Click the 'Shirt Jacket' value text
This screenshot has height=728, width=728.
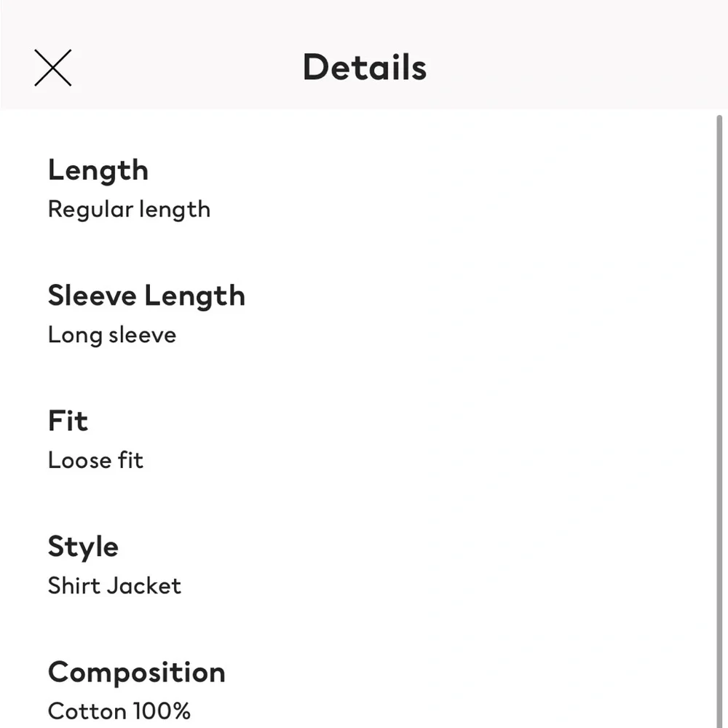[x=114, y=585]
